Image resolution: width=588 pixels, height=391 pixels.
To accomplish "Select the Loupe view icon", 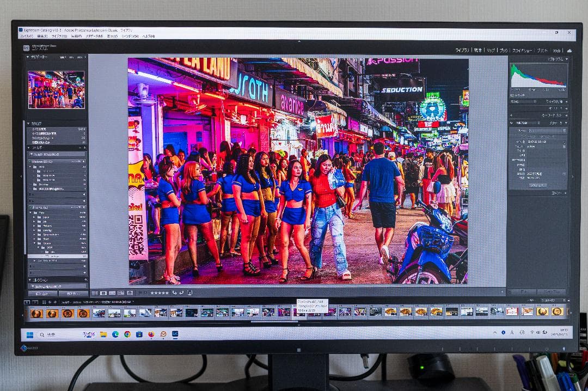I will pos(103,294).
